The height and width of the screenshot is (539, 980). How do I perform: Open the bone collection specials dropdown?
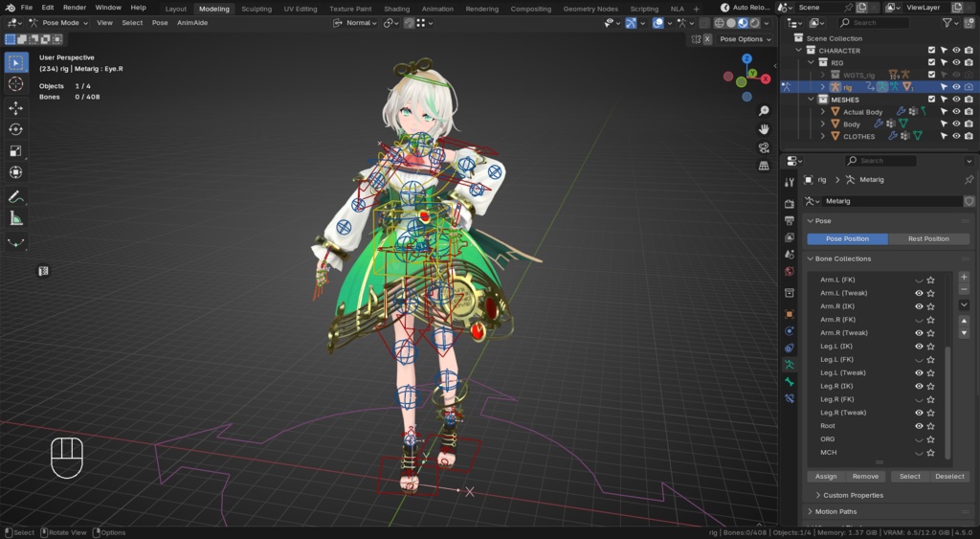pos(964,304)
